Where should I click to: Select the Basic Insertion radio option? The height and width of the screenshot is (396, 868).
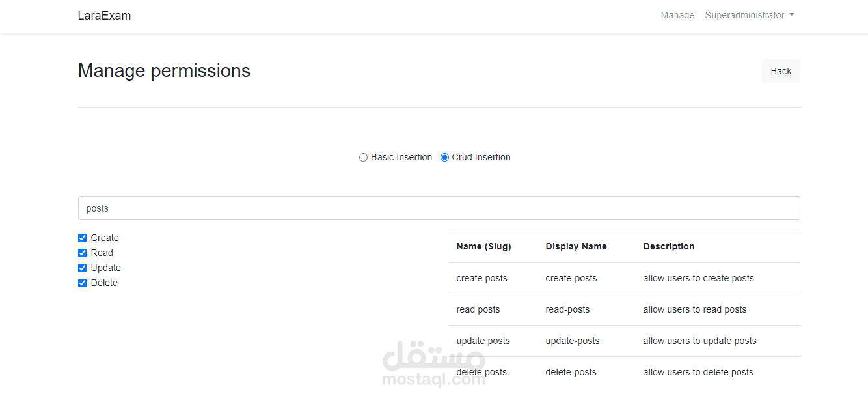(363, 157)
